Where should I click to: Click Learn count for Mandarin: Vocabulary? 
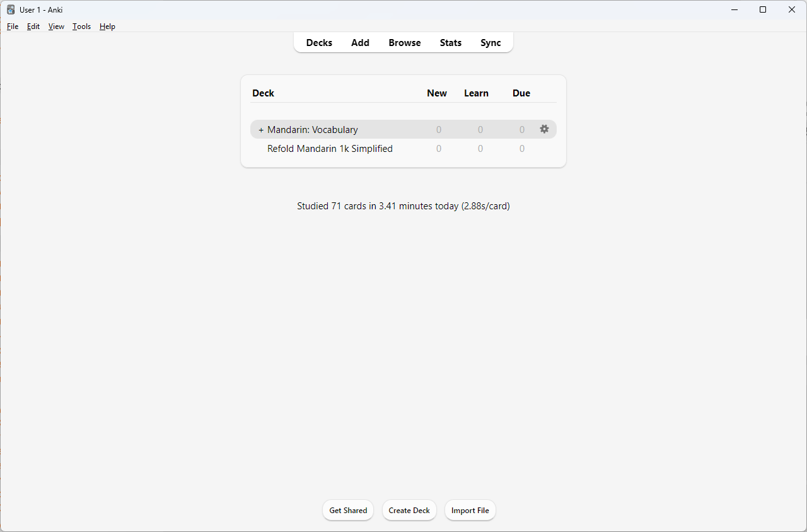tap(480, 130)
